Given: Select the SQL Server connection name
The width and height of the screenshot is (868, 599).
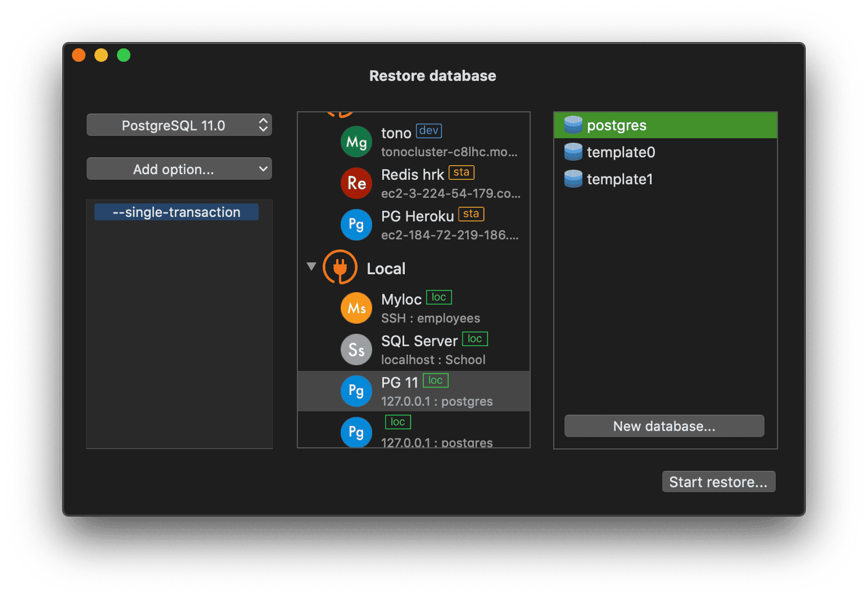Looking at the screenshot, I should pyautogui.click(x=419, y=341).
